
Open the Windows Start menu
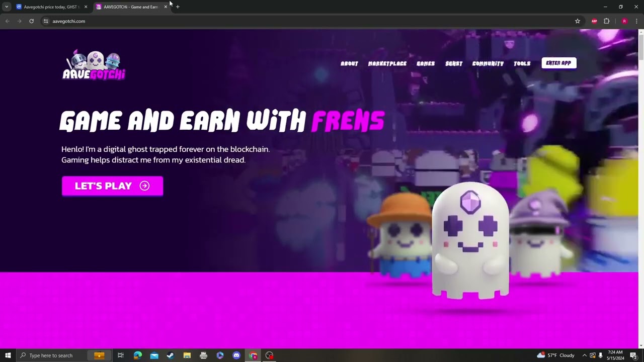[8, 355]
